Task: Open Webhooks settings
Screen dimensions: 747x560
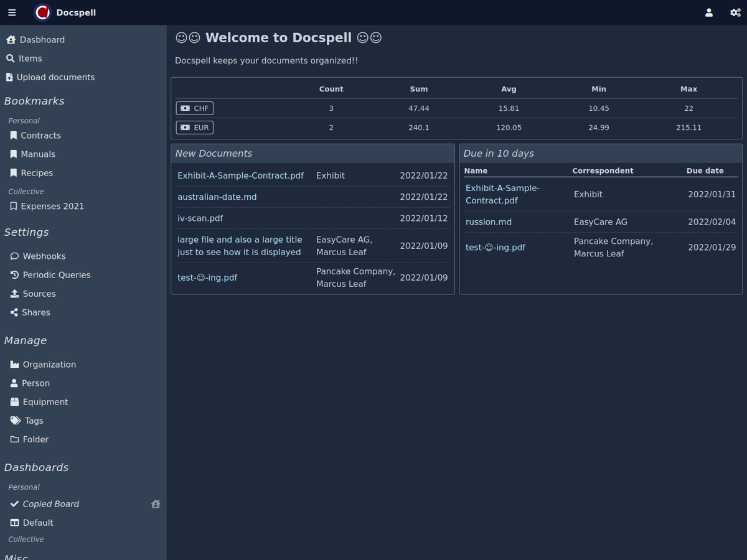Action: [x=44, y=256]
